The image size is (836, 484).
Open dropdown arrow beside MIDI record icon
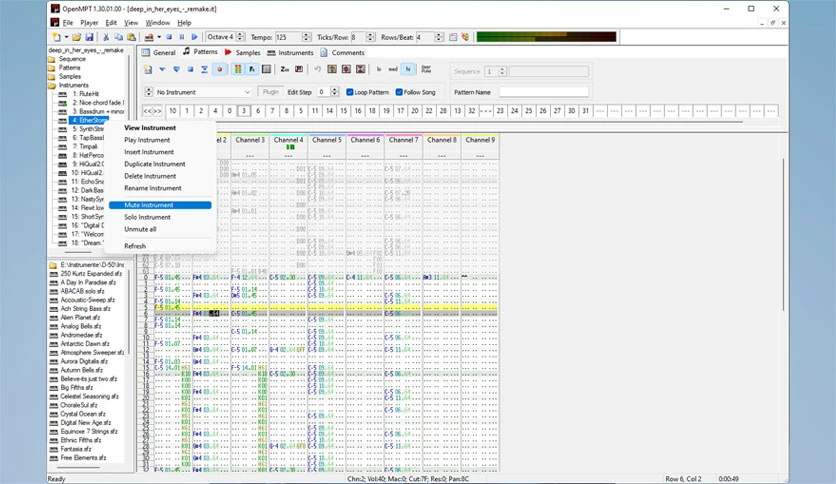pos(159,37)
